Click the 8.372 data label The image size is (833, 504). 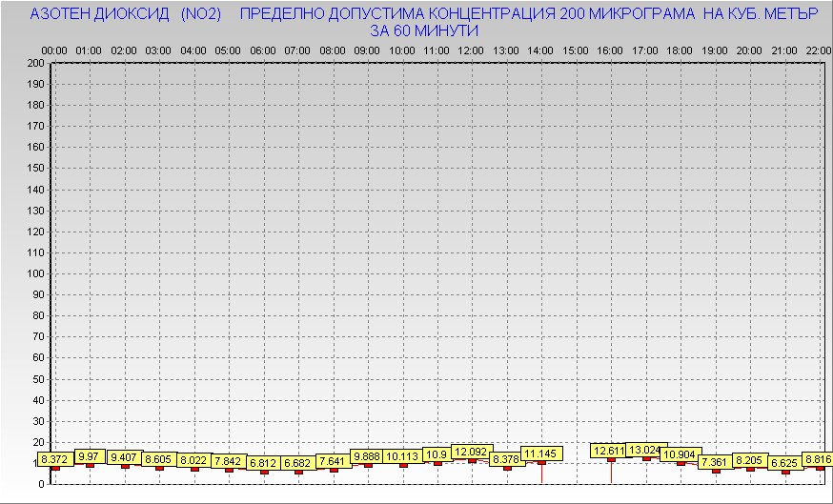pyautogui.click(x=54, y=459)
